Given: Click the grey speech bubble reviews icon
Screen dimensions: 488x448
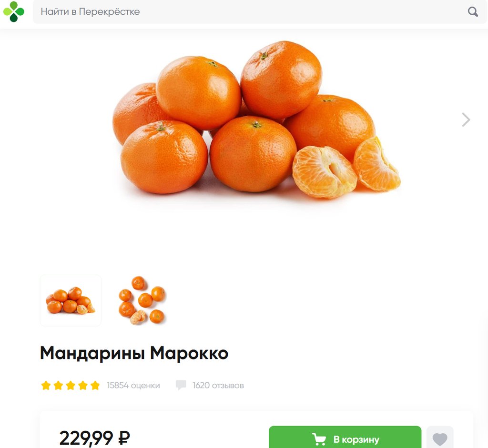Looking at the screenshot, I should (181, 385).
